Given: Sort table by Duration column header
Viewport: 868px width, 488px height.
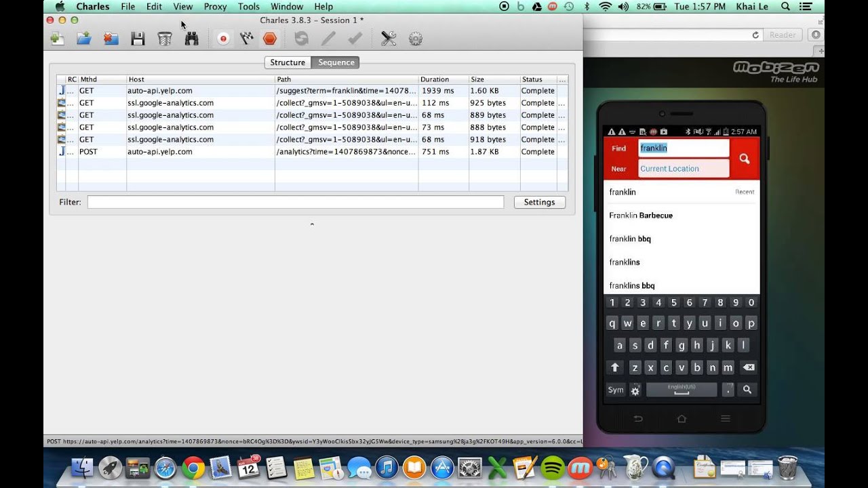Looking at the screenshot, I should [x=443, y=79].
